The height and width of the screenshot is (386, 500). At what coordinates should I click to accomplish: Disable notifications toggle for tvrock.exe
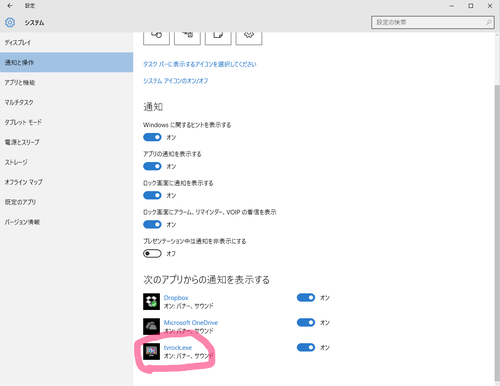point(306,348)
